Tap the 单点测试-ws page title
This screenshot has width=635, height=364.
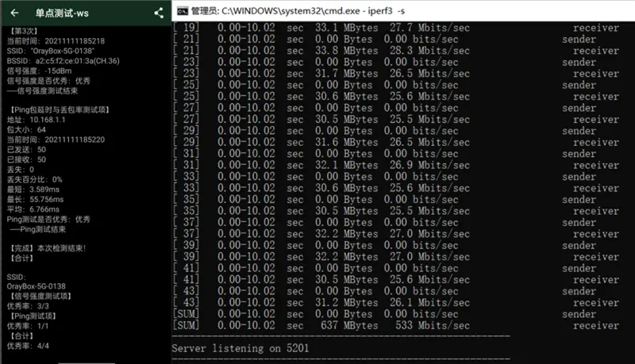click(x=62, y=13)
